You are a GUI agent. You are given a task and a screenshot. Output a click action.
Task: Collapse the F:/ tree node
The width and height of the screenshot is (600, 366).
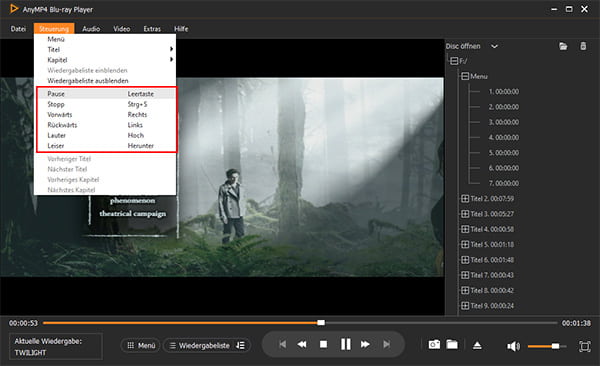point(454,61)
